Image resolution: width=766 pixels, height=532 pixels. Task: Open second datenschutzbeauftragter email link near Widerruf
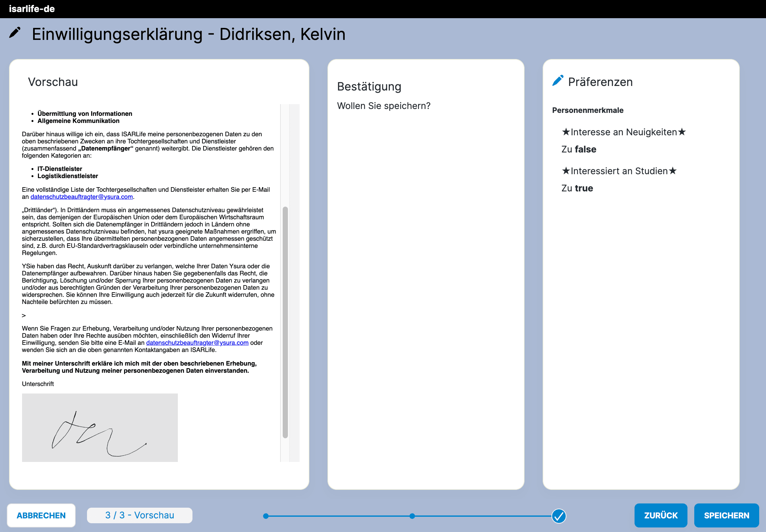click(197, 343)
